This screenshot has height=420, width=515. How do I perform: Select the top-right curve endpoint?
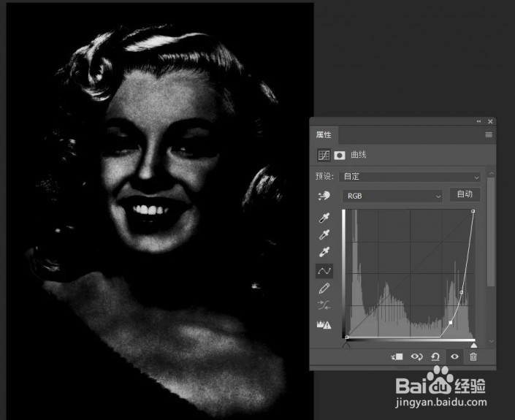(473, 211)
